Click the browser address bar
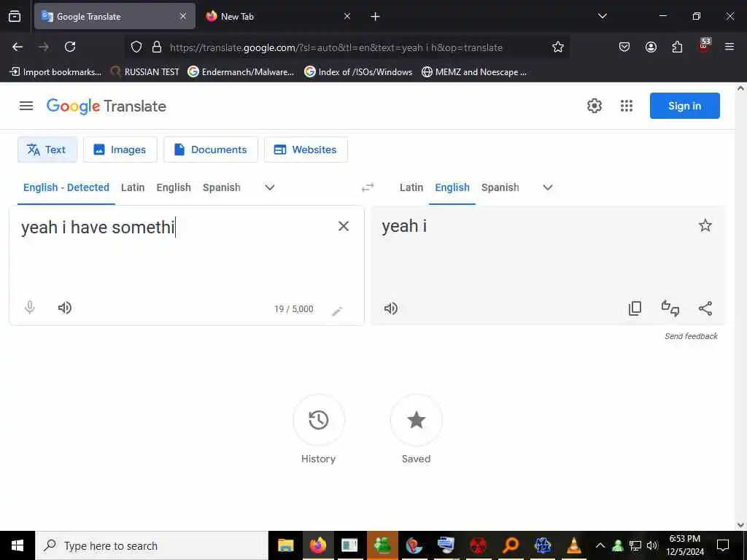This screenshot has width=747, height=560. click(348, 47)
